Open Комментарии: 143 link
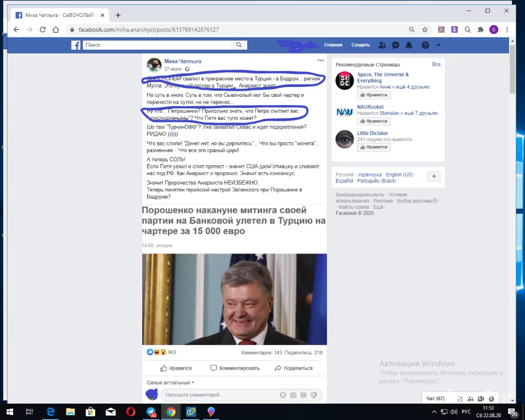Image resolution: width=525 pixels, height=420 pixels. pos(261,353)
